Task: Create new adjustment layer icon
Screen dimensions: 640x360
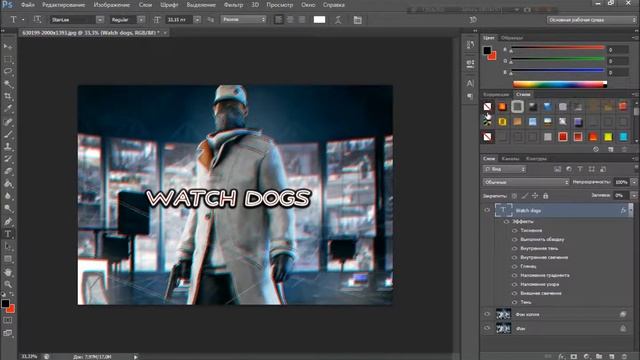Action: click(587, 356)
